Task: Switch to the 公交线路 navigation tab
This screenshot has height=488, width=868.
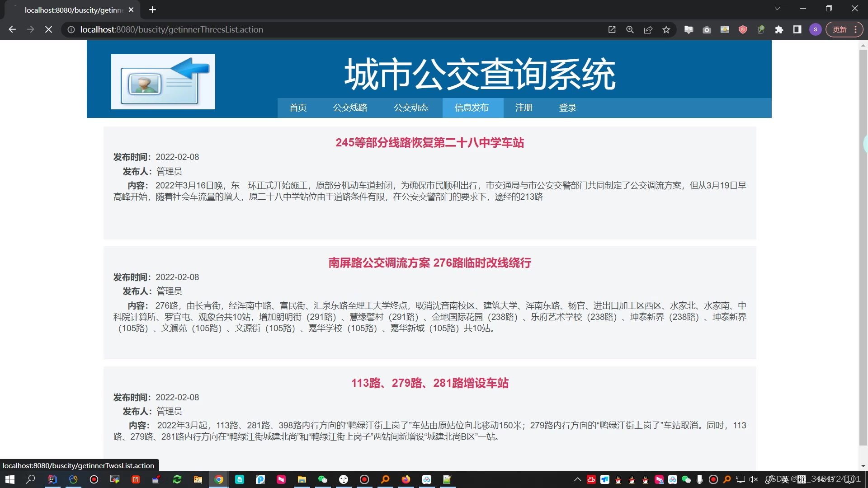Action: (x=350, y=108)
